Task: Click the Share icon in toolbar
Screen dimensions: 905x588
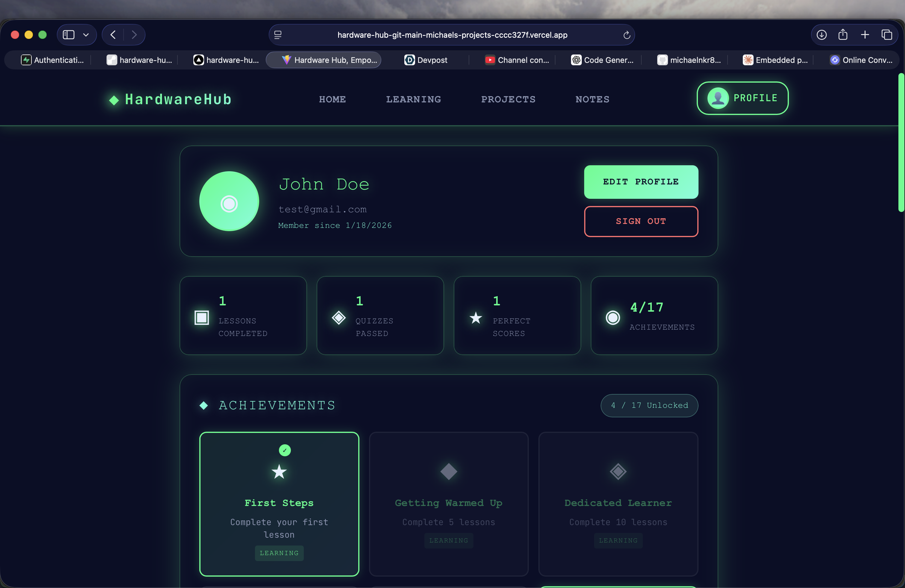Action: pyautogui.click(x=843, y=35)
